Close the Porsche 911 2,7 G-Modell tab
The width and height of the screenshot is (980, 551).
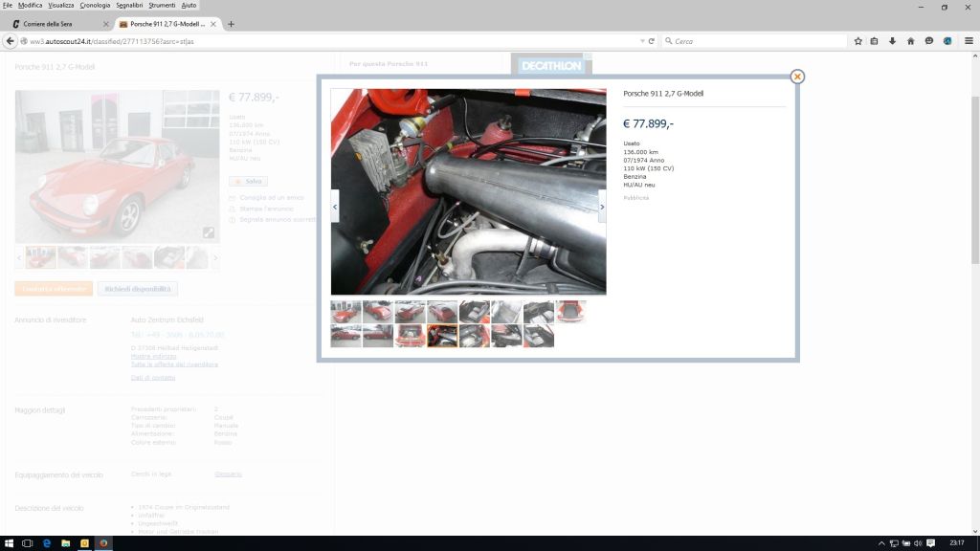(x=213, y=24)
